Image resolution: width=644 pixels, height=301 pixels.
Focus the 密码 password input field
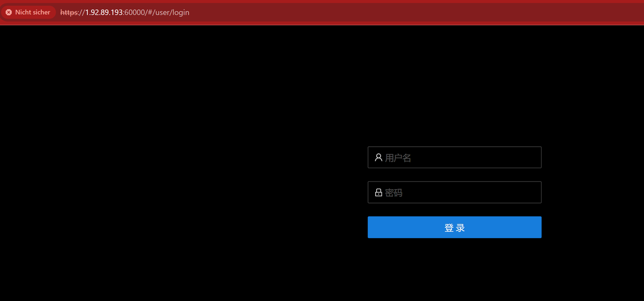click(x=455, y=192)
